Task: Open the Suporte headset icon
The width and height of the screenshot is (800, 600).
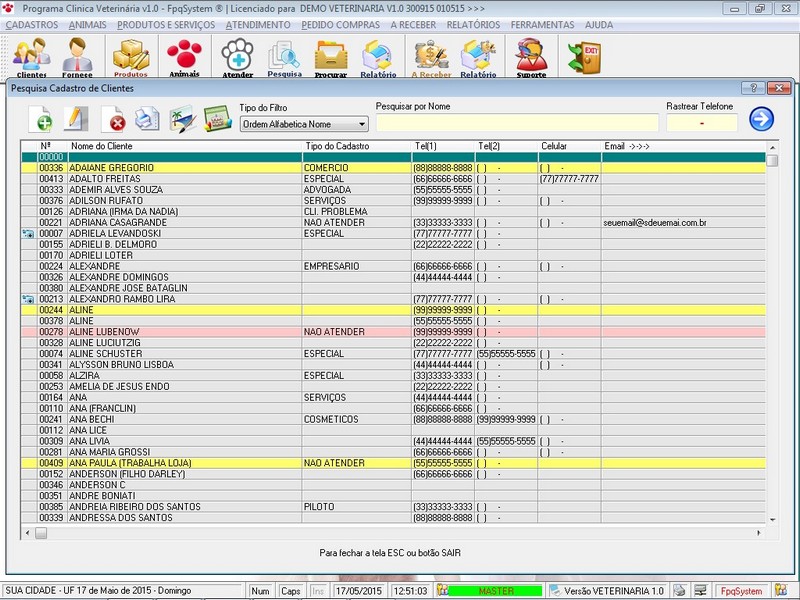Action: pyautogui.click(x=531, y=57)
